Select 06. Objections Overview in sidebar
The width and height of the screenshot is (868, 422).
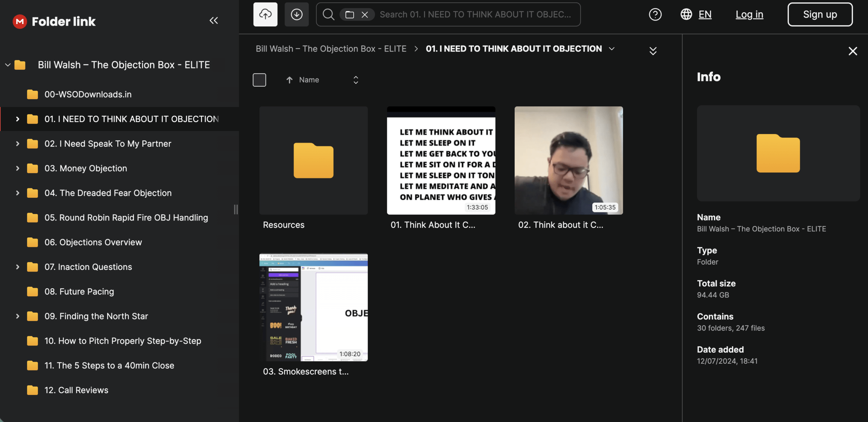pyautogui.click(x=93, y=242)
